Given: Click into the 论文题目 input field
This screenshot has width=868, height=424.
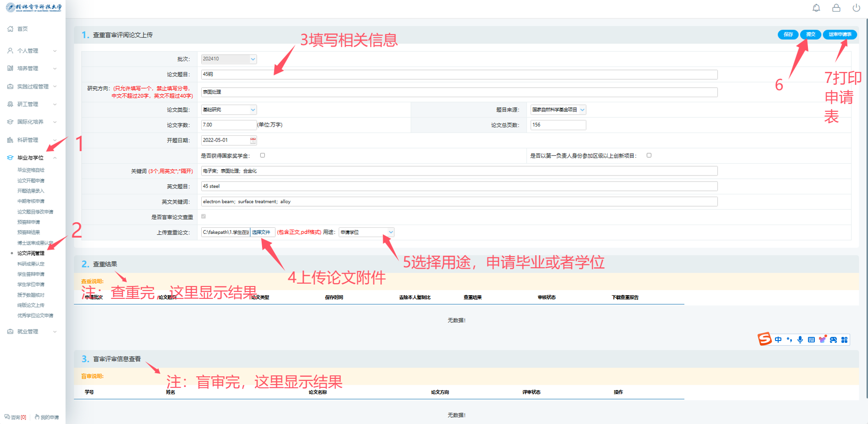Looking at the screenshot, I should pos(459,74).
